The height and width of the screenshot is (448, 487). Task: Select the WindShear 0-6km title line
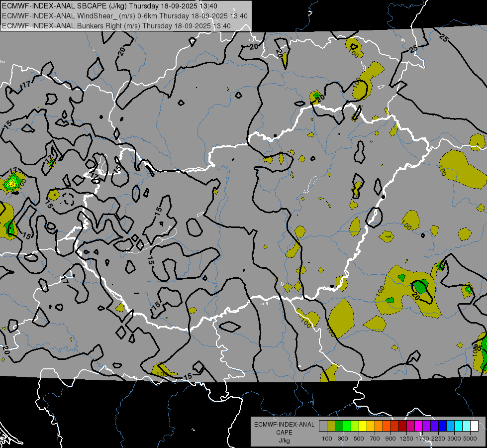coord(124,16)
